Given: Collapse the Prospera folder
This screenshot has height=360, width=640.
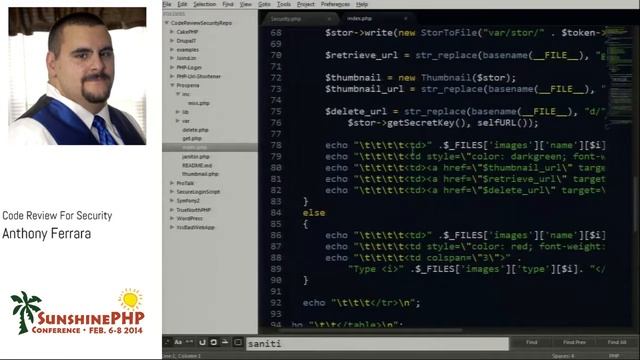Looking at the screenshot, I should pyautogui.click(x=172, y=85).
